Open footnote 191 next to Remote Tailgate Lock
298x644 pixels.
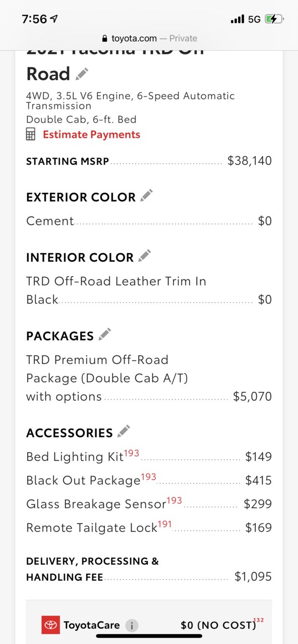tap(165, 524)
